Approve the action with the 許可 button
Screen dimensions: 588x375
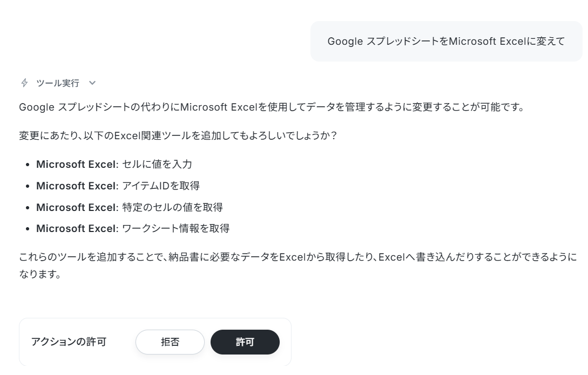pos(245,342)
